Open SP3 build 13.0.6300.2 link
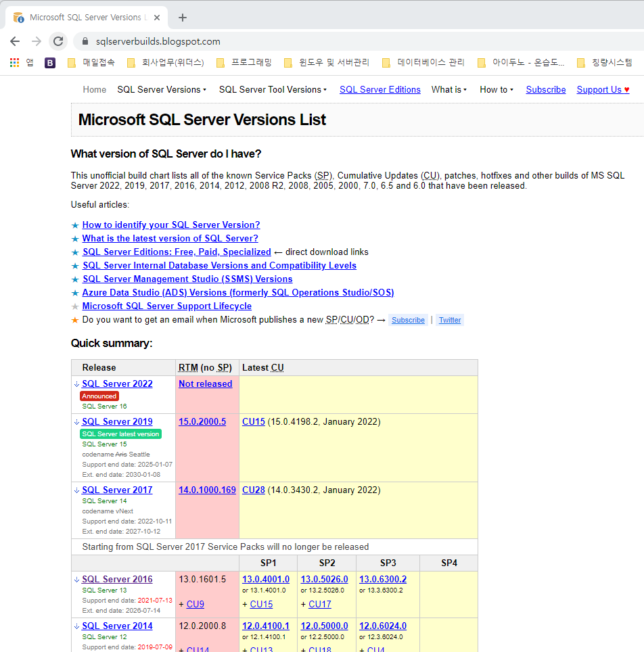This screenshot has width=644, height=652. [x=383, y=579]
